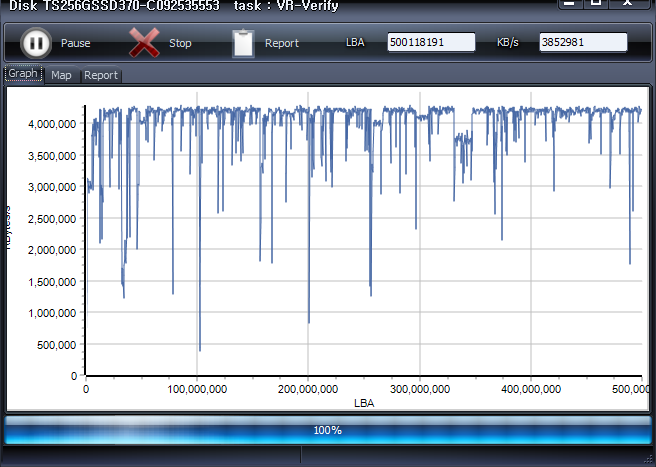Click the Stop label in toolbar
The height and width of the screenshot is (467, 656).
pos(180,43)
